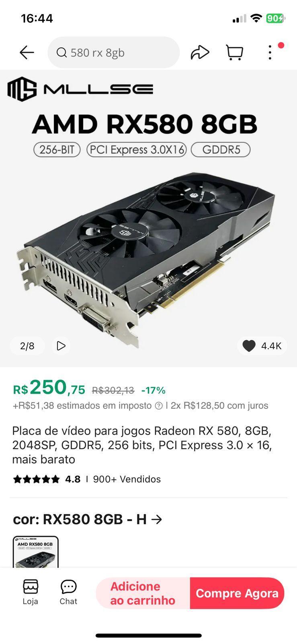Viewport: 297px width, 644px height.
Task: Click the tax info question mark icon
Action: pos(159,406)
